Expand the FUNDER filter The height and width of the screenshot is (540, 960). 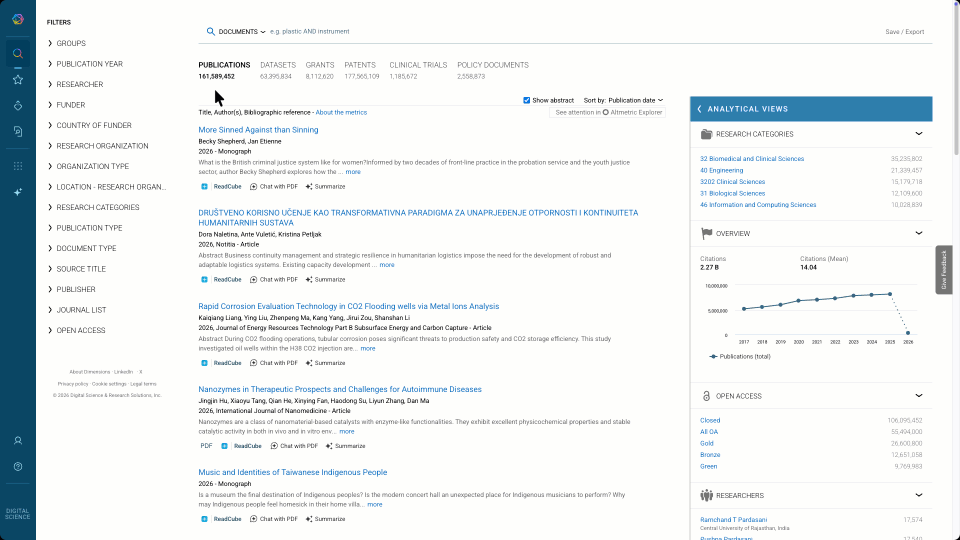coord(66,105)
